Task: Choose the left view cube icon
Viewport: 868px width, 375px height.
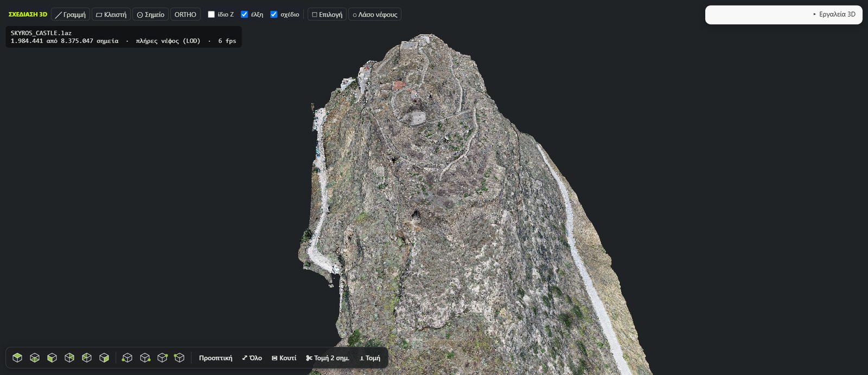Action: pyautogui.click(x=87, y=358)
